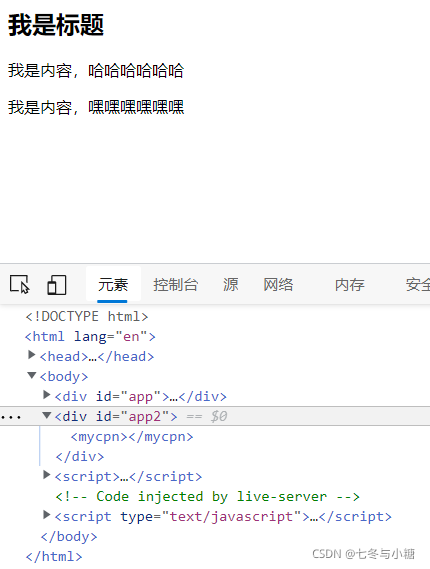Click the "text/javascript" type attribute value
This screenshot has height=569, width=430.
[232, 516]
